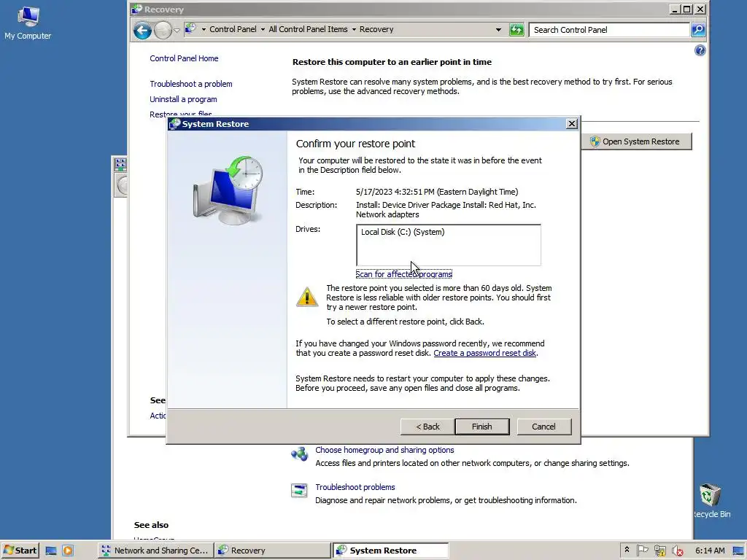This screenshot has height=560, width=747.
Task: Select Local Disk (C:) (System) drive entry
Action: pos(403,232)
